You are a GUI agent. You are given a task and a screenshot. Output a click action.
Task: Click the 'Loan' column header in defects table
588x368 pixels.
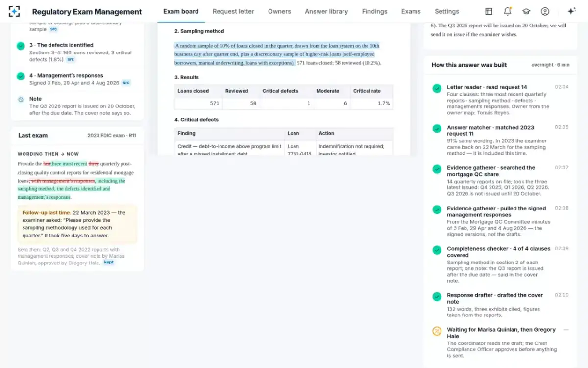(x=293, y=133)
